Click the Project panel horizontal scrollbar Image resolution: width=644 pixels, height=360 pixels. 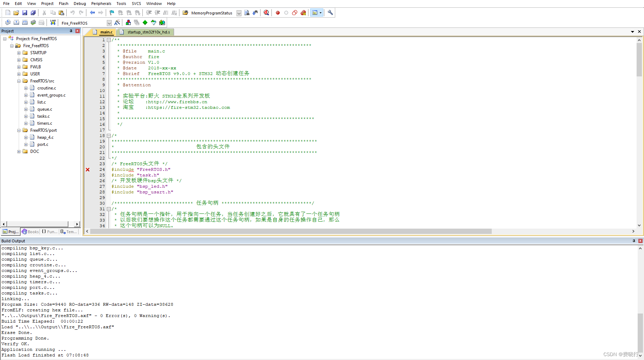pyautogui.click(x=37, y=224)
